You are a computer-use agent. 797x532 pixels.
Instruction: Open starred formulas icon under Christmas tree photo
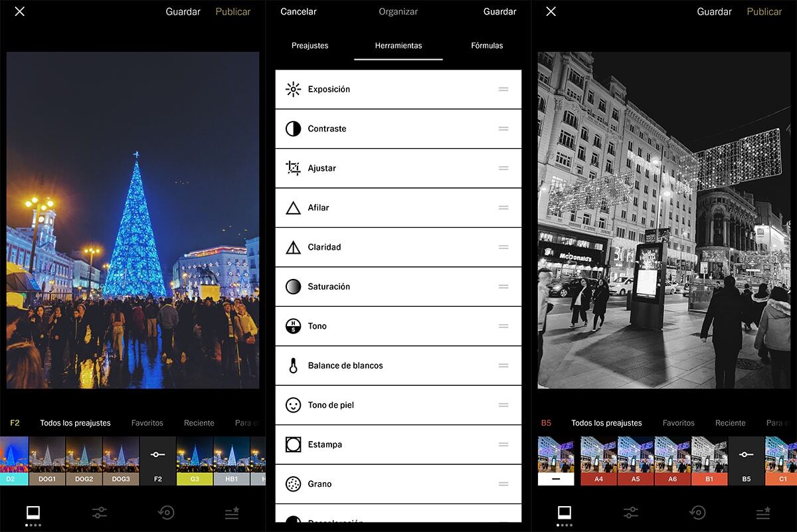pos(232,512)
